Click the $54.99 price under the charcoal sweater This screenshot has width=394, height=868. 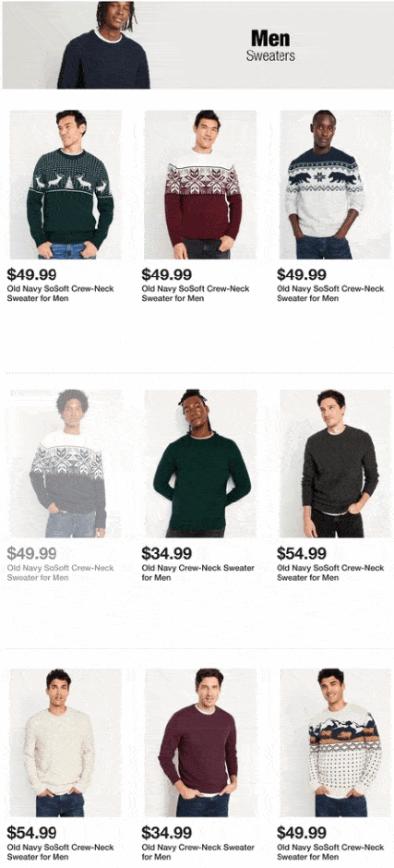coord(302,553)
